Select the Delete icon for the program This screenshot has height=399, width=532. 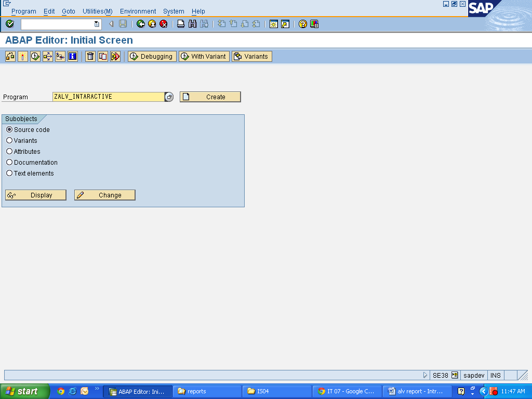point(89,56)
